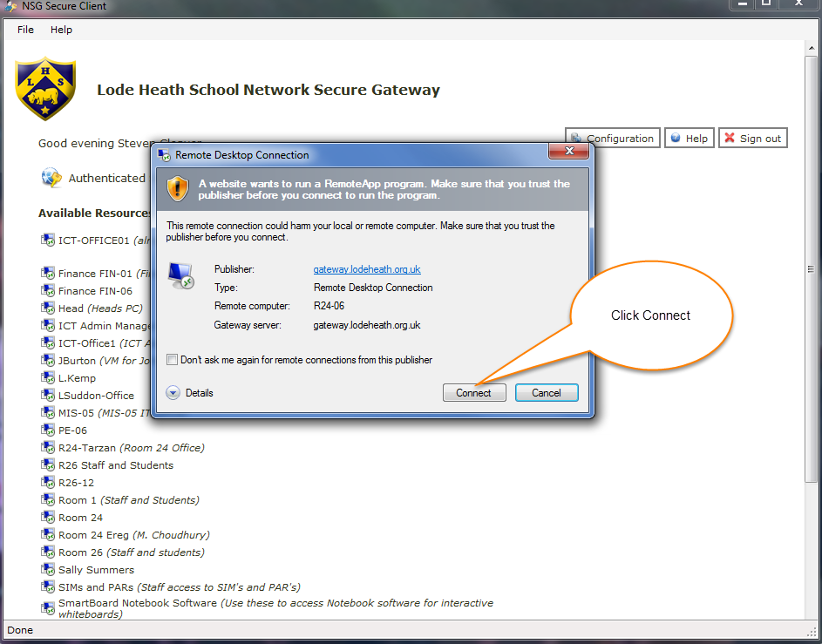Open gateway.lodeheath.org.uk publisher link
The width and height of the screenshot is (822, 644).
367,269
